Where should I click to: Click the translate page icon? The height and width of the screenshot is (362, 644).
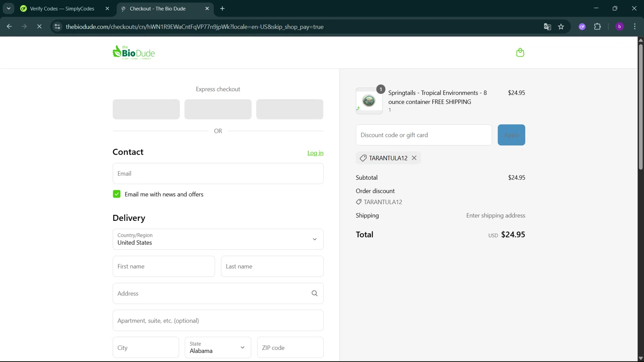(x=547, y=27)
